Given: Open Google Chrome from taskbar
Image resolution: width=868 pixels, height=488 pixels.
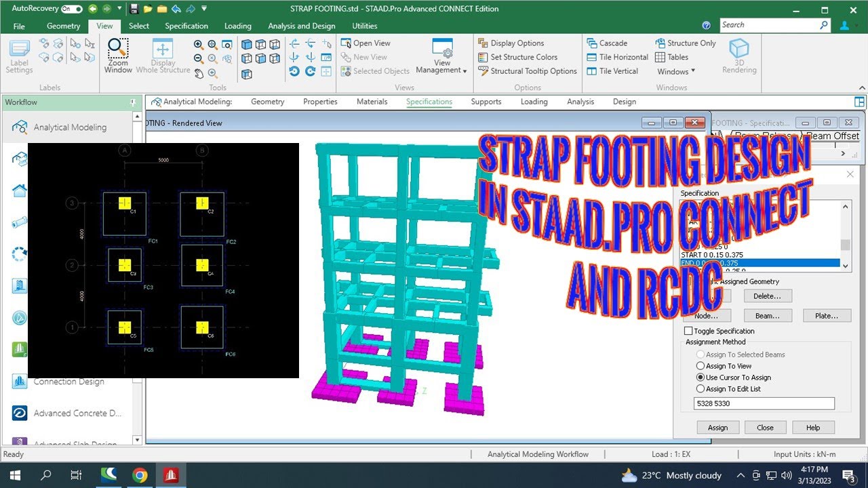Looking at the screenshot, I should pyautogui.click(x=140, y=475).
